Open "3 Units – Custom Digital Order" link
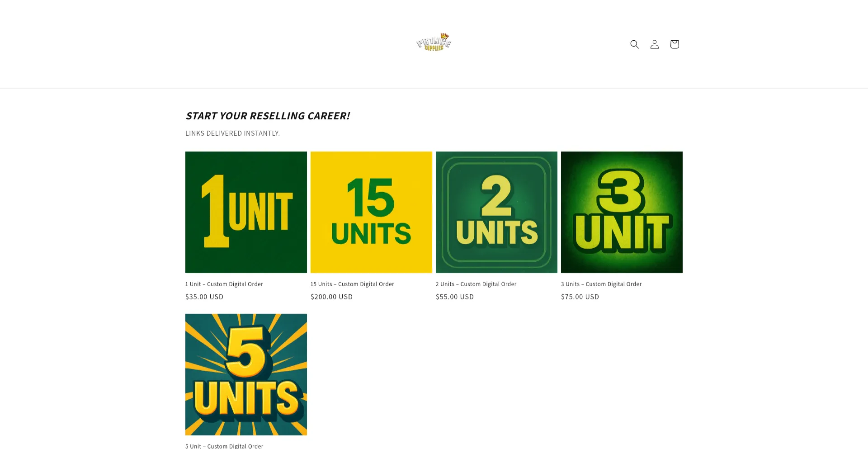The width and height of the screenshot is (868, 449). pyautogui.click(x=601, y=284)
